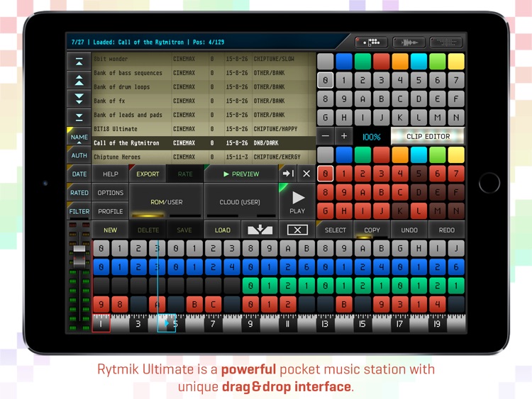
Task: Tap dark red clip pad 5
Action: [419, 174]
